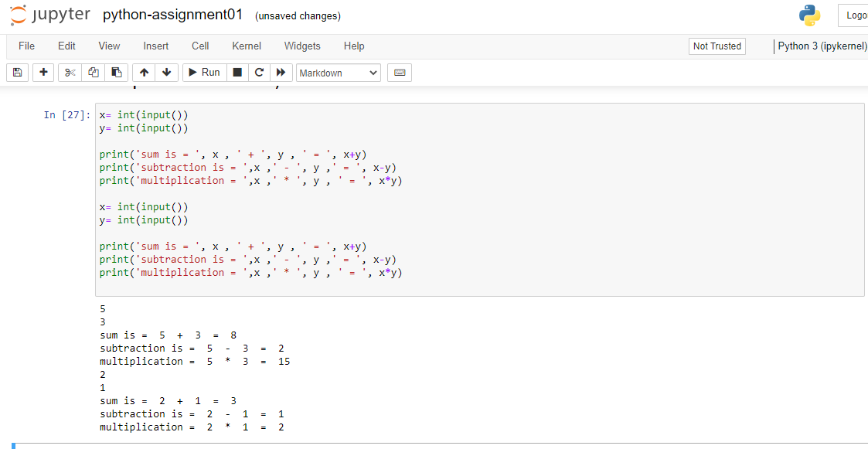This screenshot has width=868, height=449.
Task: Click the Jupyter logo
Action: (50, 15)
